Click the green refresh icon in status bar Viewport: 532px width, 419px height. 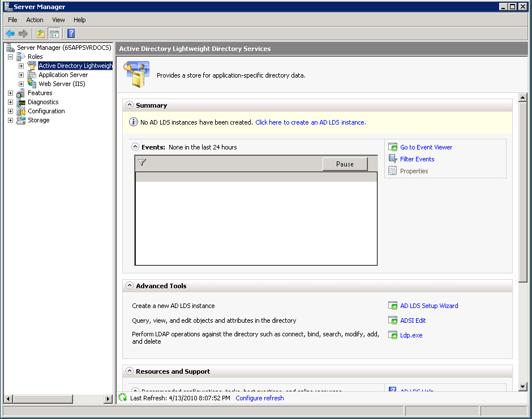tap(123, 398)
